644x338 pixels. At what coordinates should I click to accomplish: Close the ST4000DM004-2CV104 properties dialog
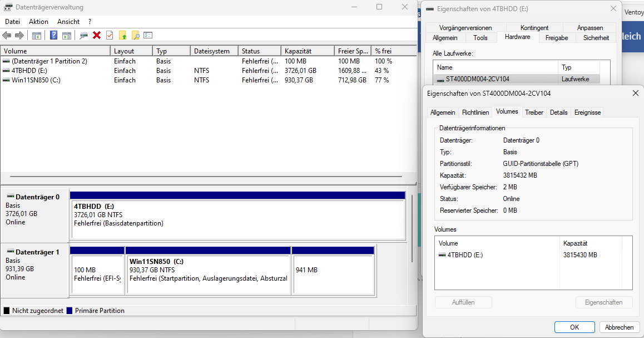coord(635,94)
